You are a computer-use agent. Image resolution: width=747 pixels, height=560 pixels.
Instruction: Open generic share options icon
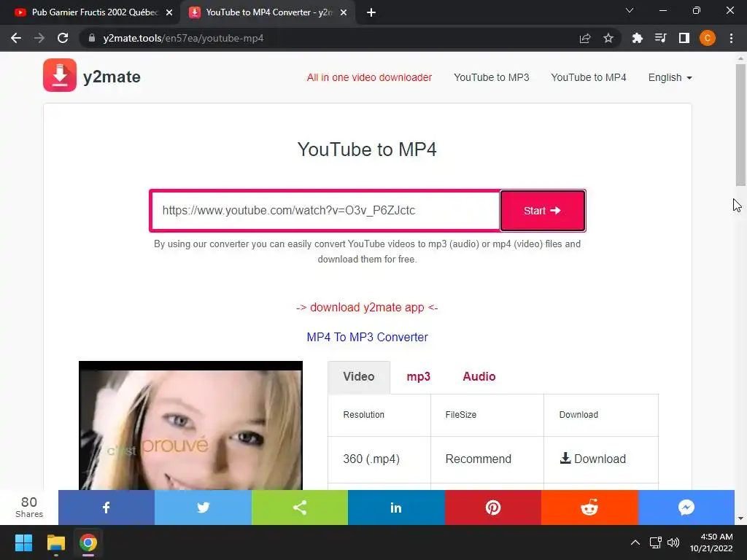click(x=300, y=507)
